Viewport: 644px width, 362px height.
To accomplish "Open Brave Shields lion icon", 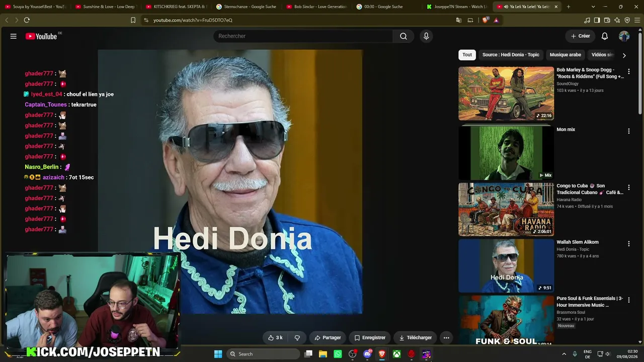I will click(x=485, y=20).
